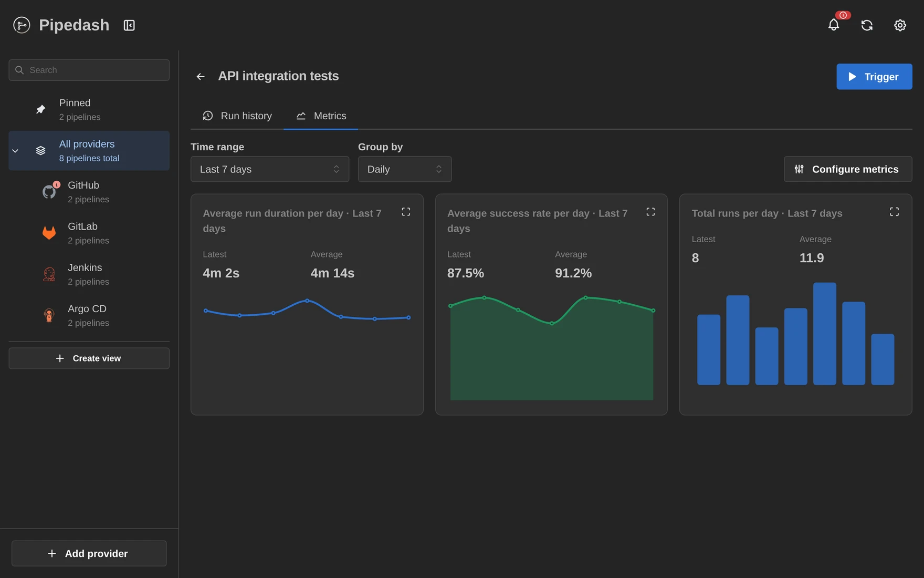Click the '87.5%' latest success value
This screenshot has height=578, width=924.
point(466,273)
